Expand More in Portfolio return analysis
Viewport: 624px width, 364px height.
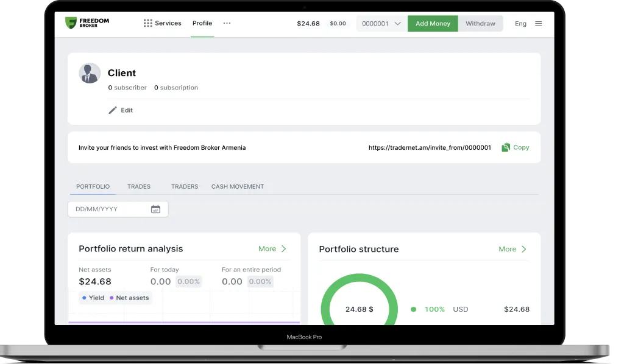tap(272, 248)
